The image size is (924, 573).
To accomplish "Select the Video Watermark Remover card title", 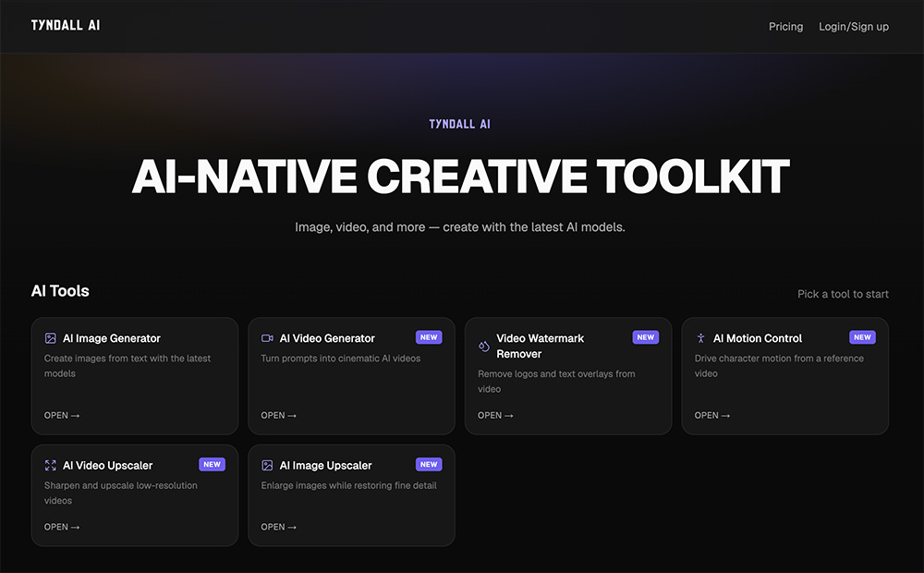I will click(541, 346).
